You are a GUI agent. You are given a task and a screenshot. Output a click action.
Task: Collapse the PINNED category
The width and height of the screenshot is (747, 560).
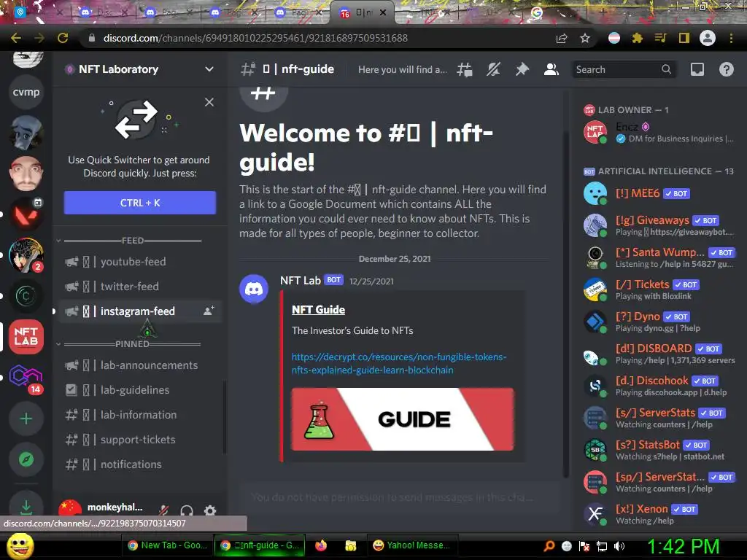(x=132, y=344)
